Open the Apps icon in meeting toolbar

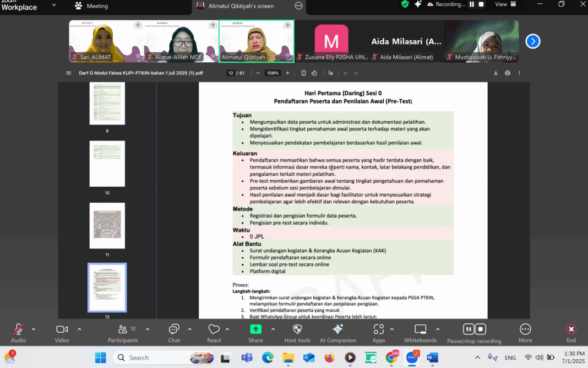coord(378,329)
